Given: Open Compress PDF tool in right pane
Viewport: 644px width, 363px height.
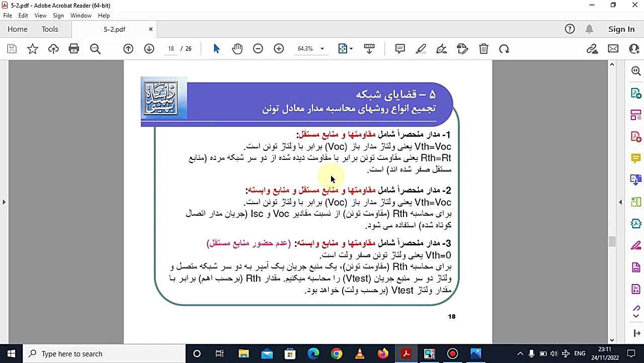Looking at the screenshot, I should tap(636, 223).
